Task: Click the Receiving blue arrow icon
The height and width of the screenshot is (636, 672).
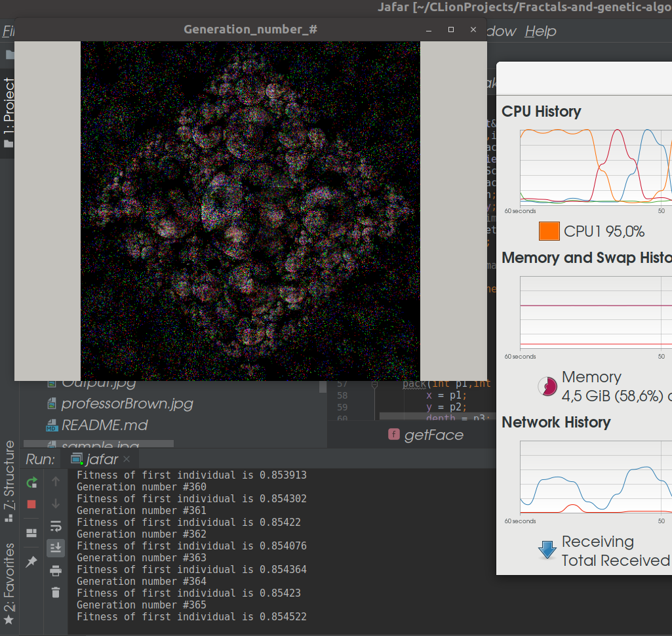Action: tap(547, 550)
